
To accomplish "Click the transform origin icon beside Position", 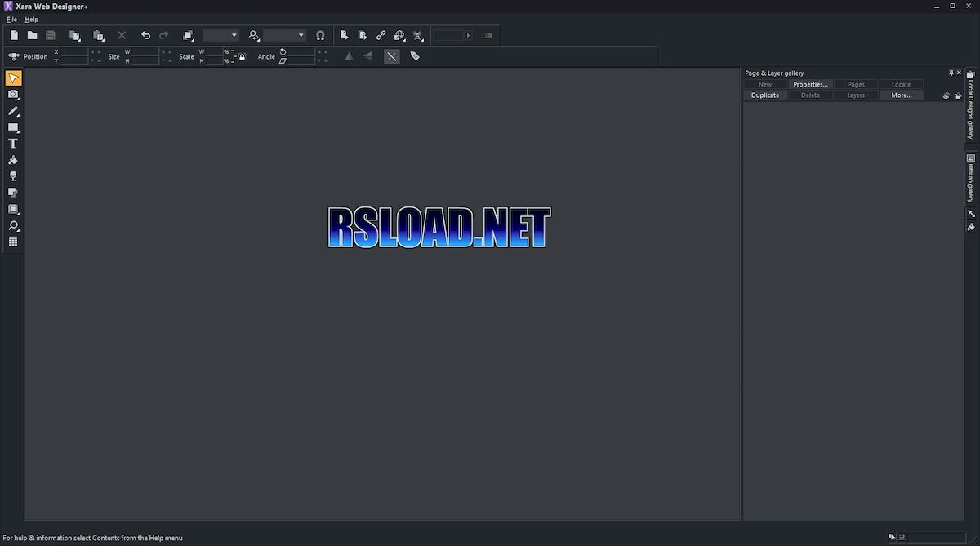I will [x=13, y=56].
